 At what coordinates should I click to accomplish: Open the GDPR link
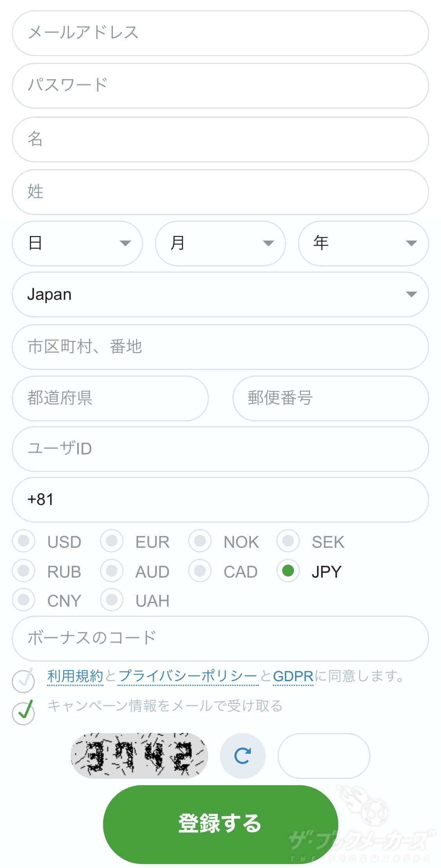[293, 676]
